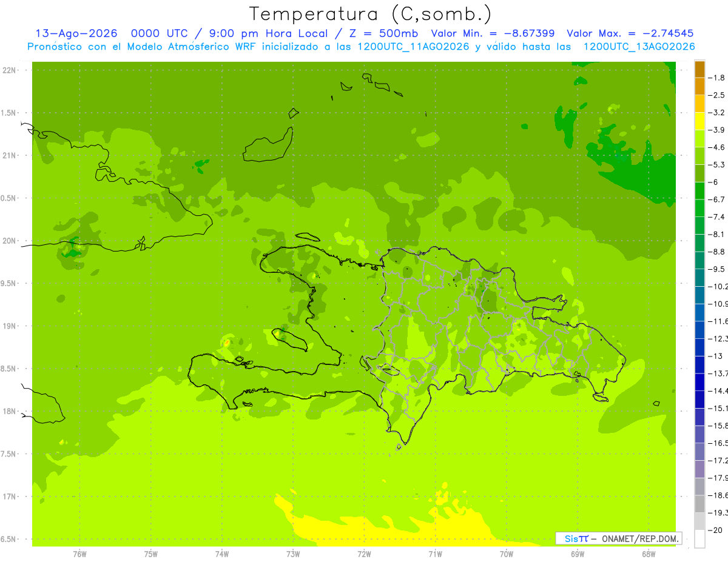Click the '72W' longitude label
The height and width of the screenshot is (562, 728).
[x=365, y=554]
